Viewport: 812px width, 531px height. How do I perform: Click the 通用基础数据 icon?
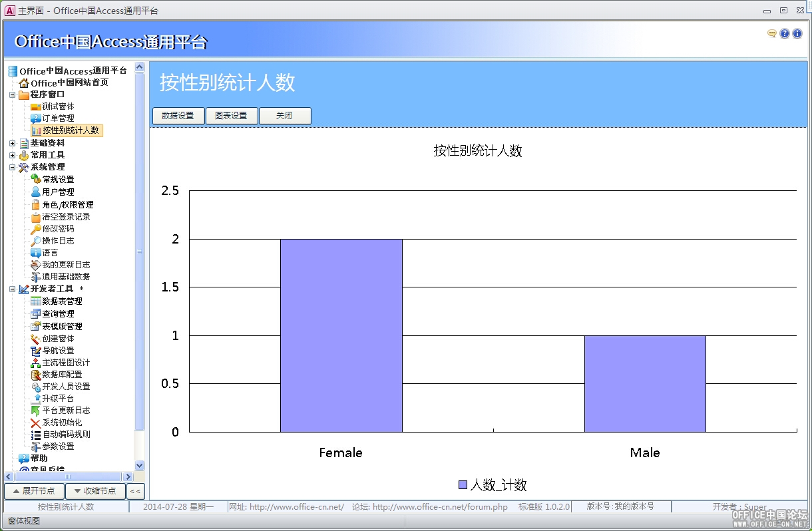pos(36,276)
